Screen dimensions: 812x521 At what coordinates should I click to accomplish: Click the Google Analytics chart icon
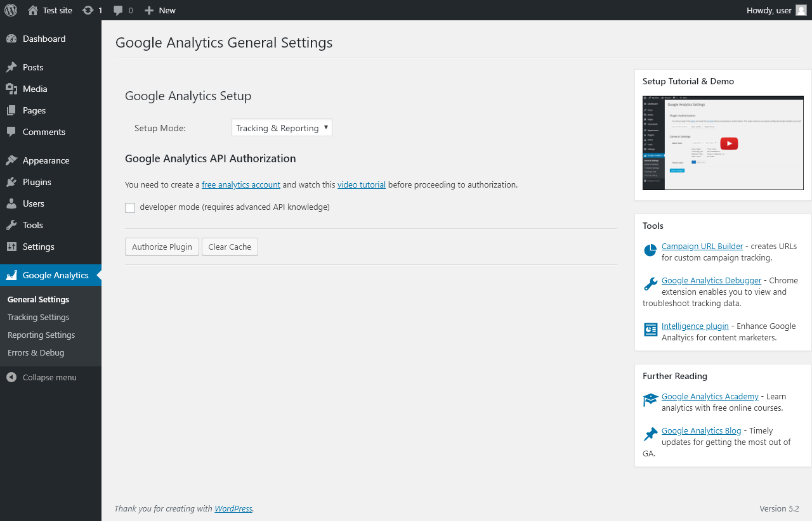[11, 275]
